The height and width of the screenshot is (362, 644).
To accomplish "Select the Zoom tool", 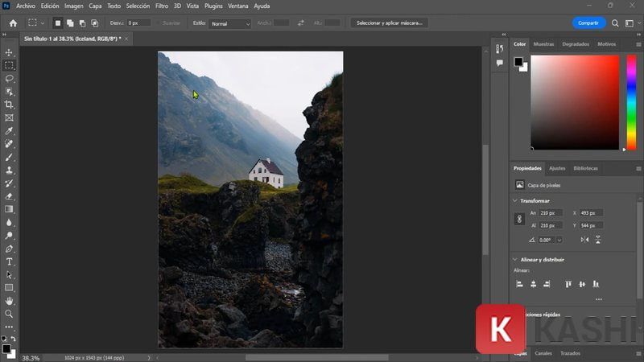I will (9, 314).
